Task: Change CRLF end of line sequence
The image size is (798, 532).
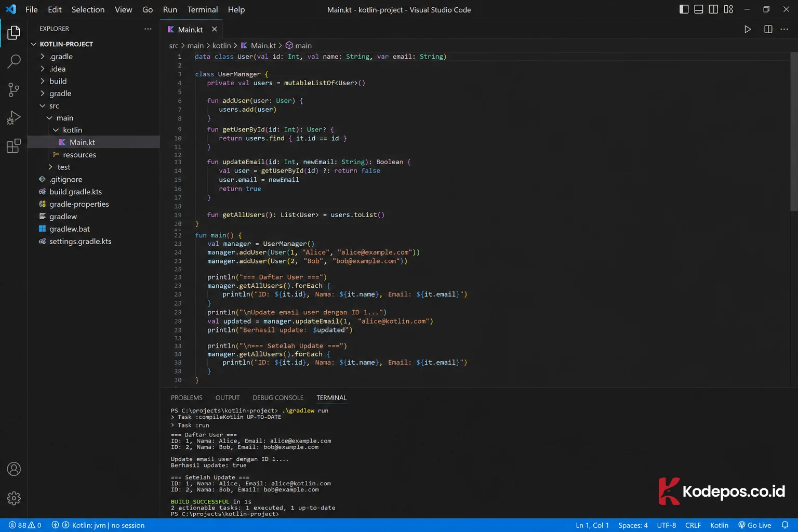Action: [693, 525]
